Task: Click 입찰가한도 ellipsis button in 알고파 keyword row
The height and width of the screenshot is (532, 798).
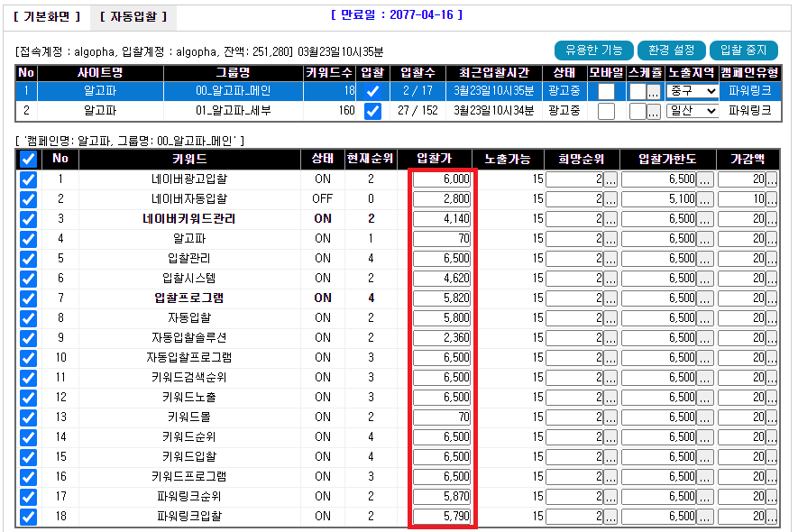Action: click(x=704, y=239)
